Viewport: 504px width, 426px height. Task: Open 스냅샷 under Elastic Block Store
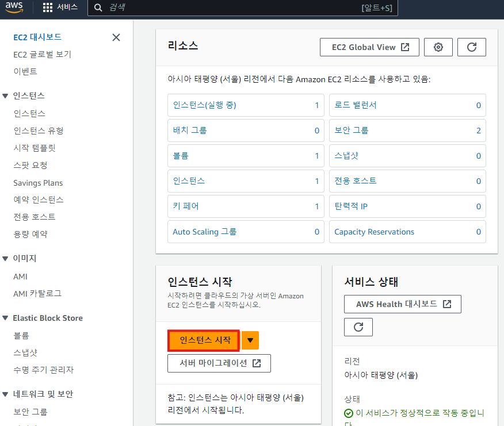pos(25,353)
